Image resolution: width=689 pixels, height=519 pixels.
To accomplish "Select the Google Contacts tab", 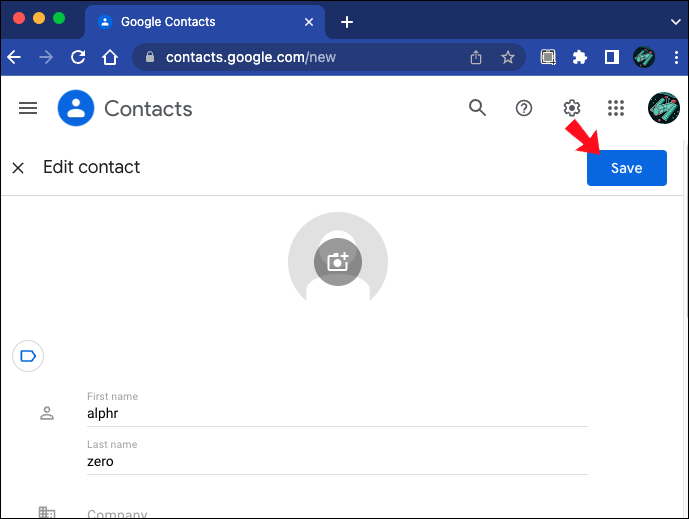I will [x=205, y=22].
